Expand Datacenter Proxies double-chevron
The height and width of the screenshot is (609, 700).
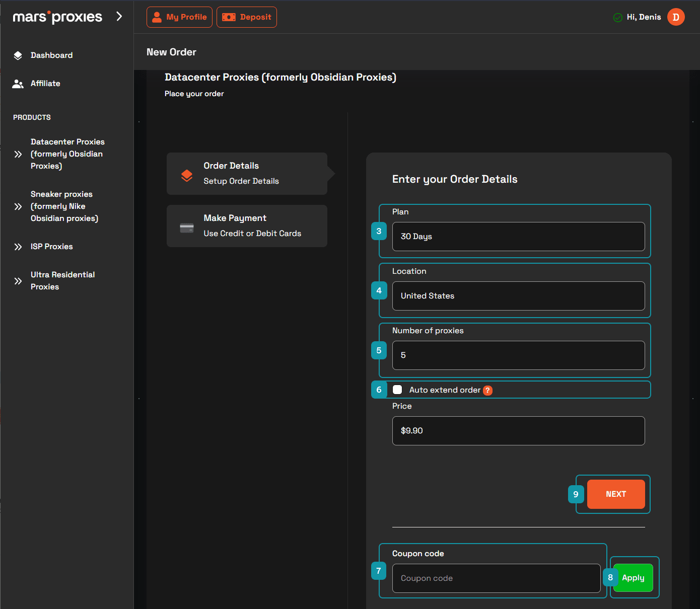(x=18, y=154)
